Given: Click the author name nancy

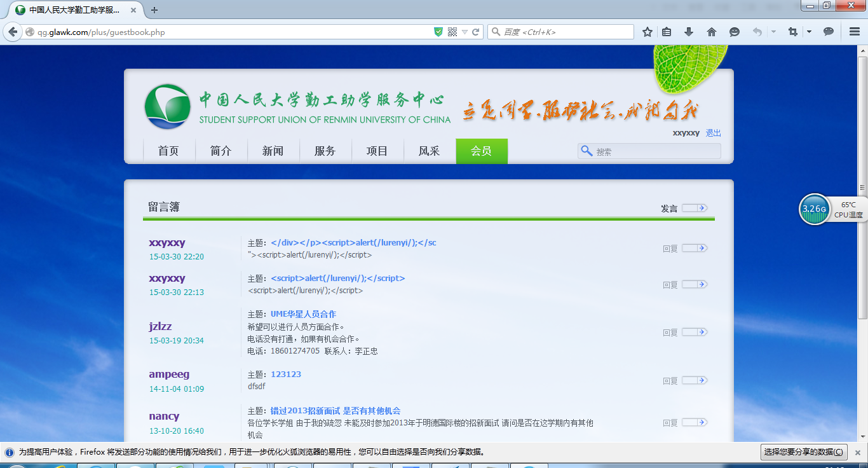Looking at the screenshot, I should tap(164, 416).
